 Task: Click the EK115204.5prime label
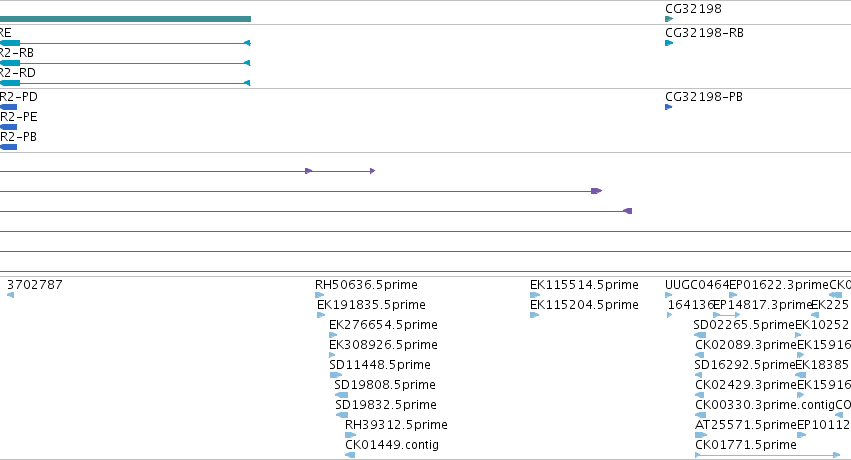coord(584,305)
